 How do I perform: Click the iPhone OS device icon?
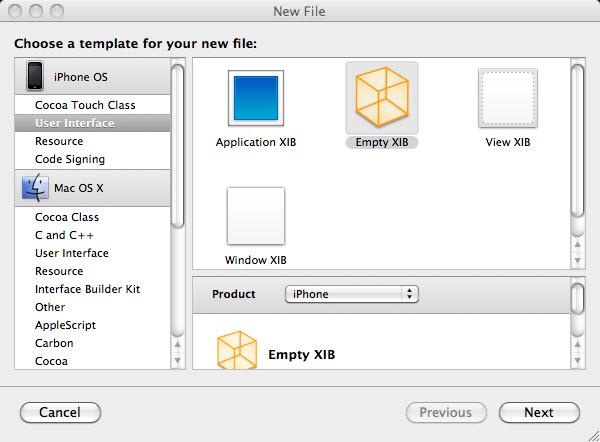click(35, 76)
